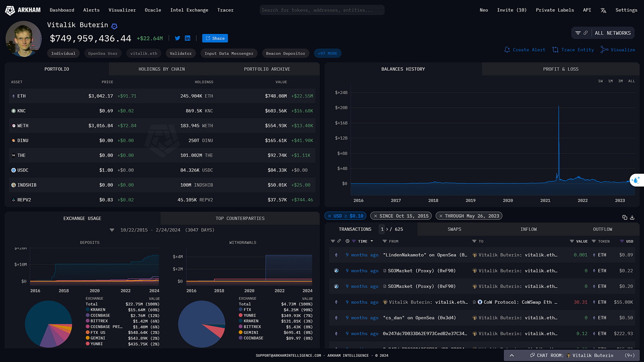The height and width of the screenshot is (362, 644).
Task: Select the 1M balance history range
Action: [x=610, y=81]
